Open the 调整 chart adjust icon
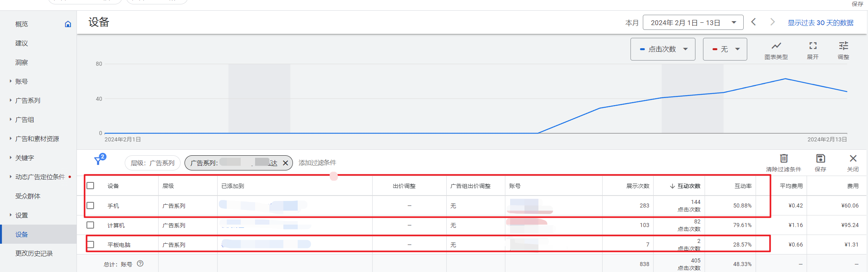 [x=843, y=46]
